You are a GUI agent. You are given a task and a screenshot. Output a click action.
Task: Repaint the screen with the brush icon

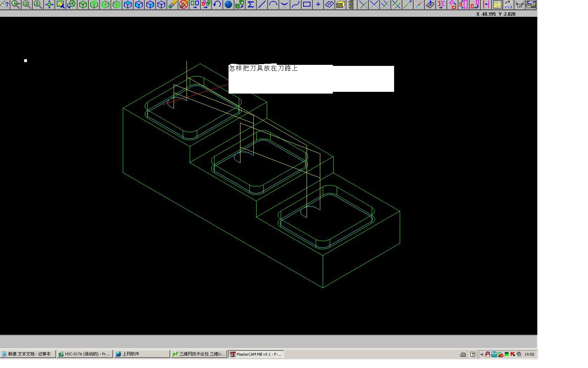click(61, 5)
